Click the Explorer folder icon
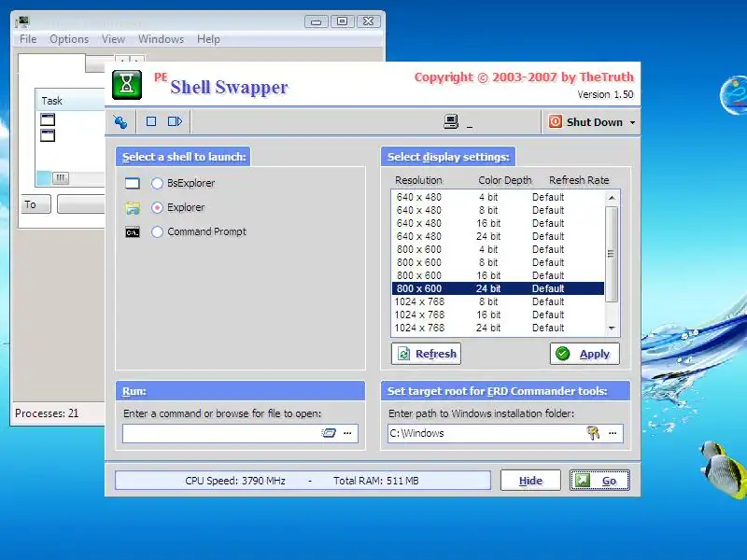This screenshot has height=560, width=747. pos(133,208)
